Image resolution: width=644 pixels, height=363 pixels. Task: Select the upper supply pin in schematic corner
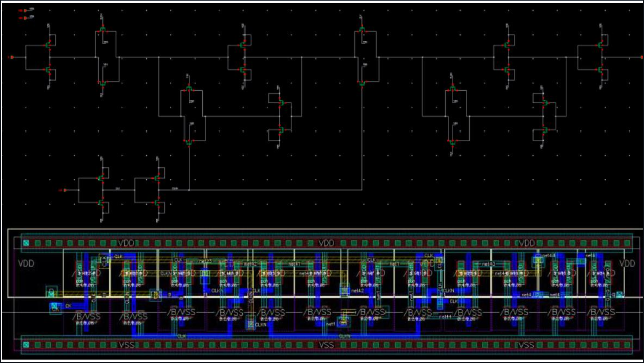[x=25, y=10]
